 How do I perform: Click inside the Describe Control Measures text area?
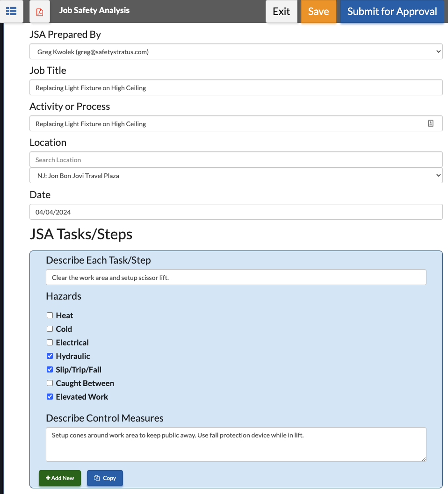(x=236, y=444)
